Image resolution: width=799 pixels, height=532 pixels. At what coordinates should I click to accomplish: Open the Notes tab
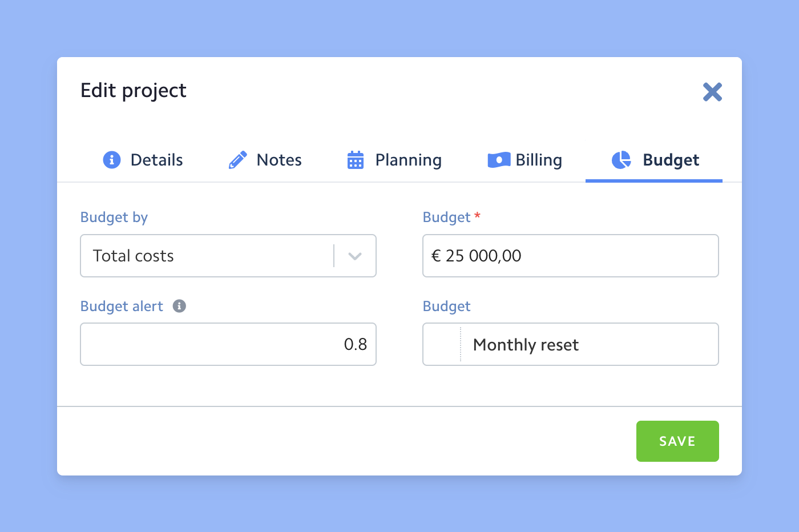point(279,160)
